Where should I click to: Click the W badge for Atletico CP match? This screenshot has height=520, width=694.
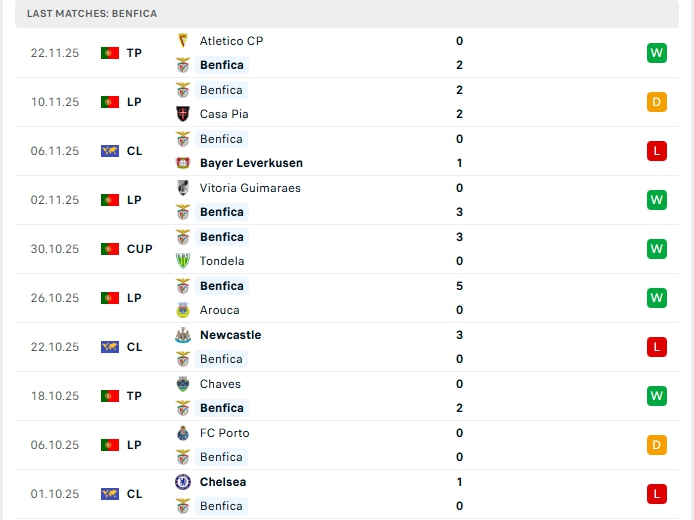tap(656, 53)
